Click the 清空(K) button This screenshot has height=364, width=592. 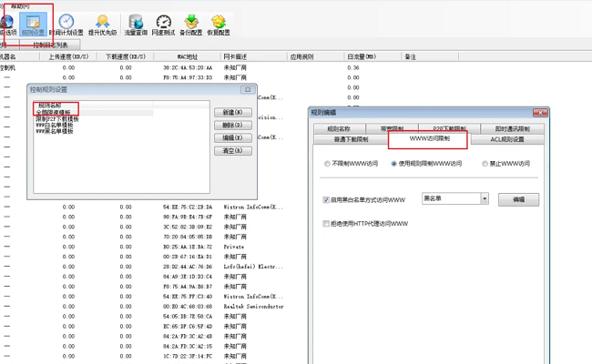[231, 151]
